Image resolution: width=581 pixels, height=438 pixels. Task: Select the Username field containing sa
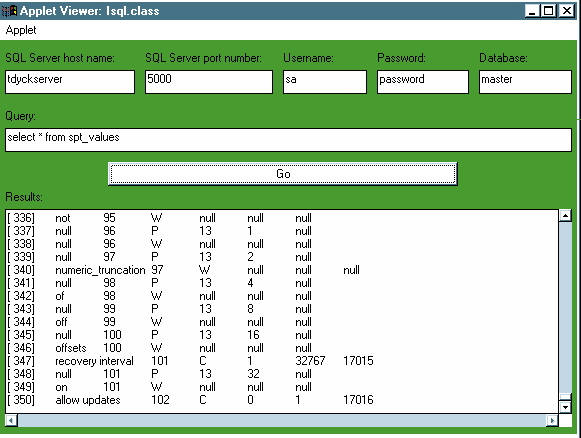pyautogui.click(x=325, y=82)
